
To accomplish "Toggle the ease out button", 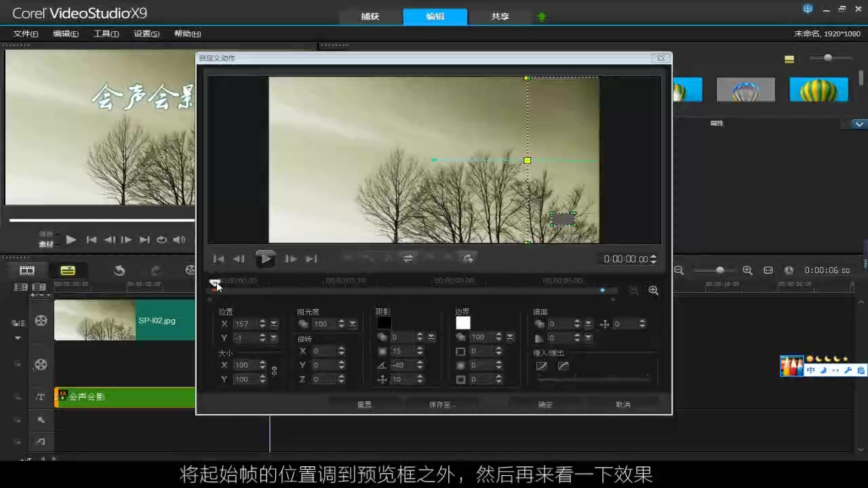I will tap(563, 366).
